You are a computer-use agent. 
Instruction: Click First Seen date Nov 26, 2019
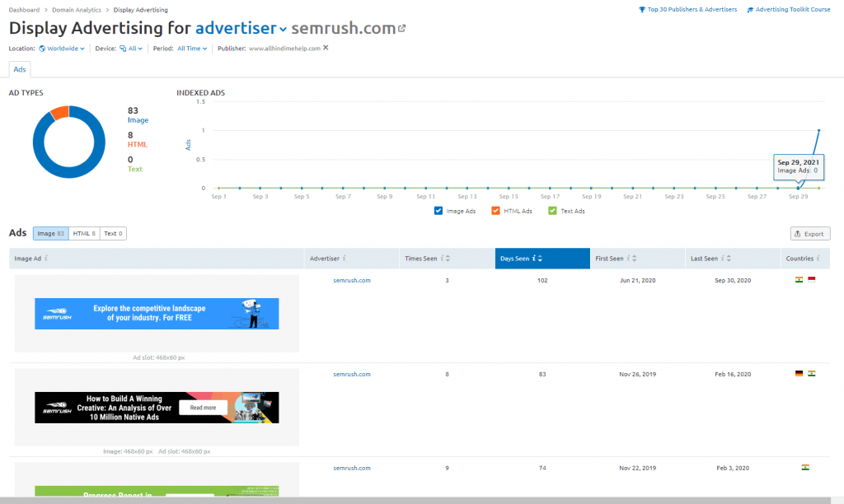coord(637,374)
